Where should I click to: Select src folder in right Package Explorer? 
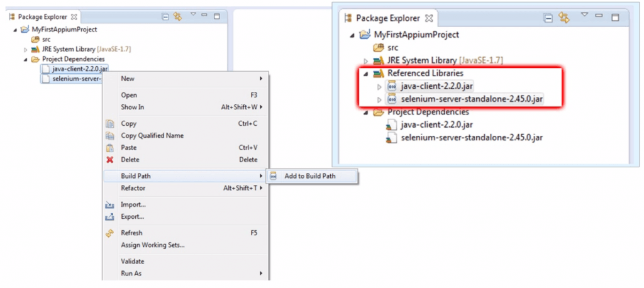click(x=392, y=47)
